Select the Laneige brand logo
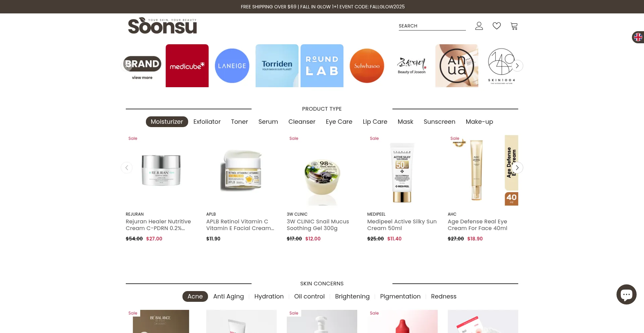This screenshot has width=644, height=333. 232,66
